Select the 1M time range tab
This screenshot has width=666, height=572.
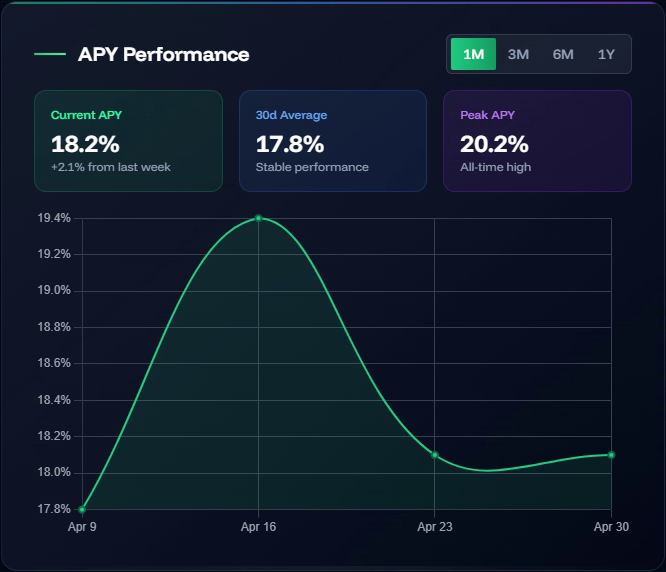473,54
